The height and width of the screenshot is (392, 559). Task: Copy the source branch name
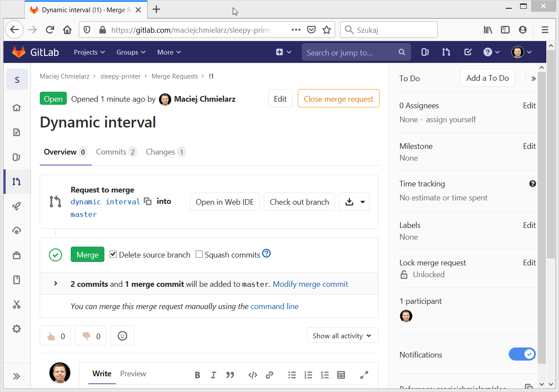(148, 201)
